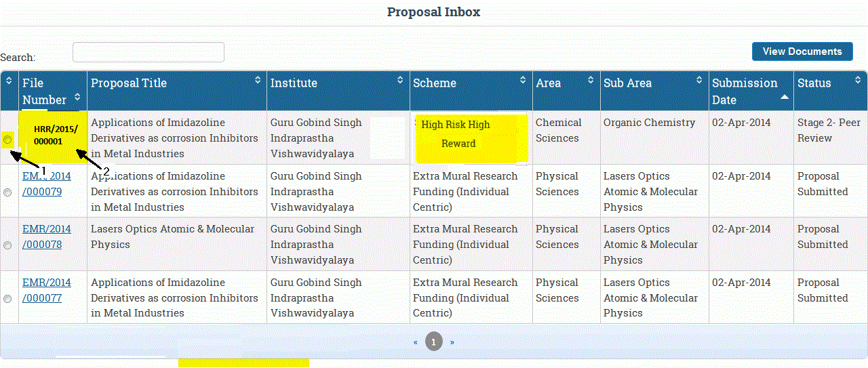Click Extra Mural Research Funding in EMR/2014/000078 row
This screenshot has width=868, height=368.
click(x=465, y=245)
